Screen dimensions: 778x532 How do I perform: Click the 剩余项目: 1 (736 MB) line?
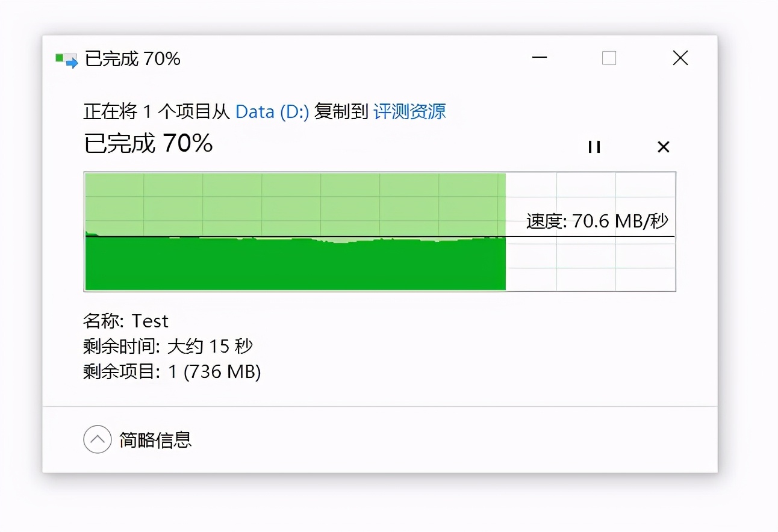coord(172,372)
